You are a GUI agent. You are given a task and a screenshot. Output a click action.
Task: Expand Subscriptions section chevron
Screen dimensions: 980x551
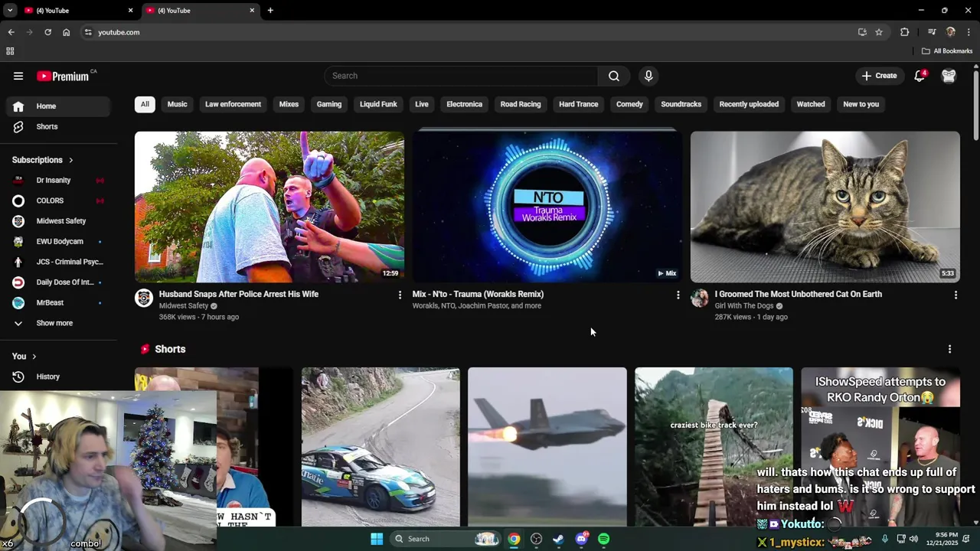click(70, 160)
